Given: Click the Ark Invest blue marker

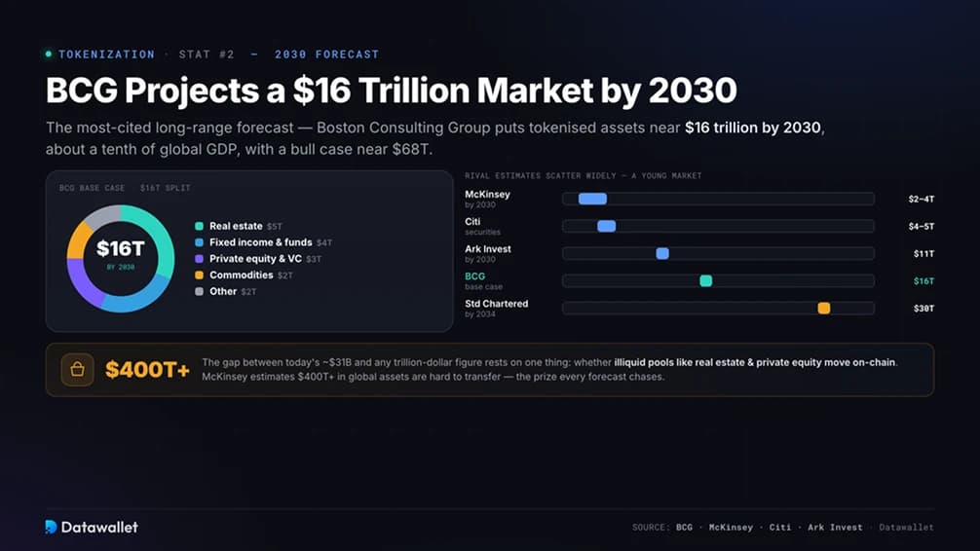Looking at the screenshot, I should tap(662, 254).
